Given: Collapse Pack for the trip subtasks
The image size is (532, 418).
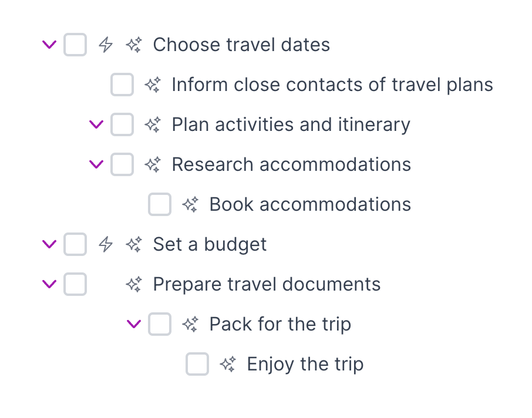Looking at the screenshot, I should tap(134, 324).
